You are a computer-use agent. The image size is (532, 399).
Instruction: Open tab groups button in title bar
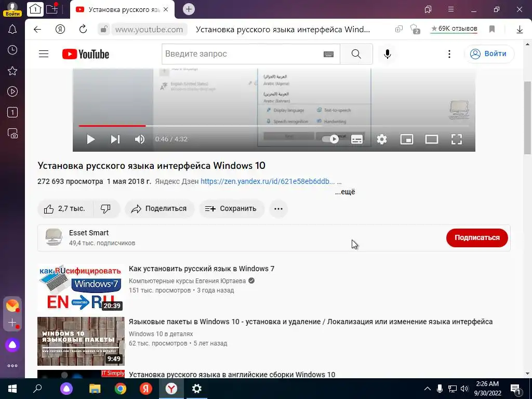click(x=428, y=9)
